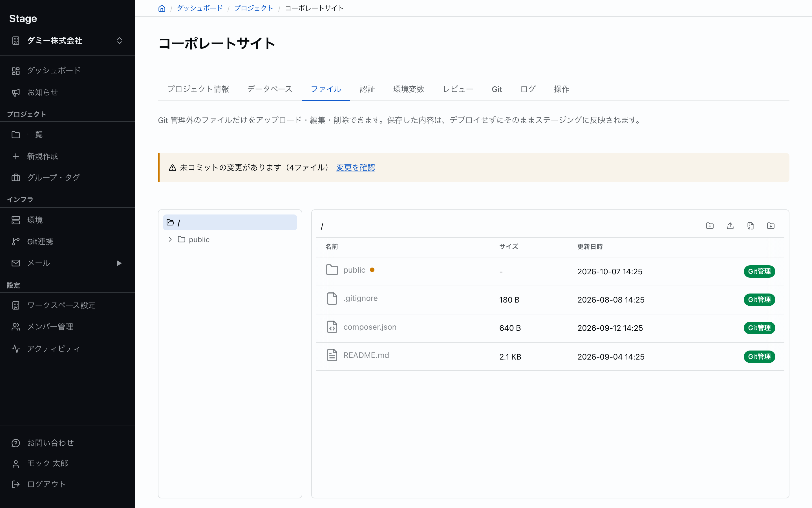
Task: Switch to the ログ tab
Action: coord(528,89)
